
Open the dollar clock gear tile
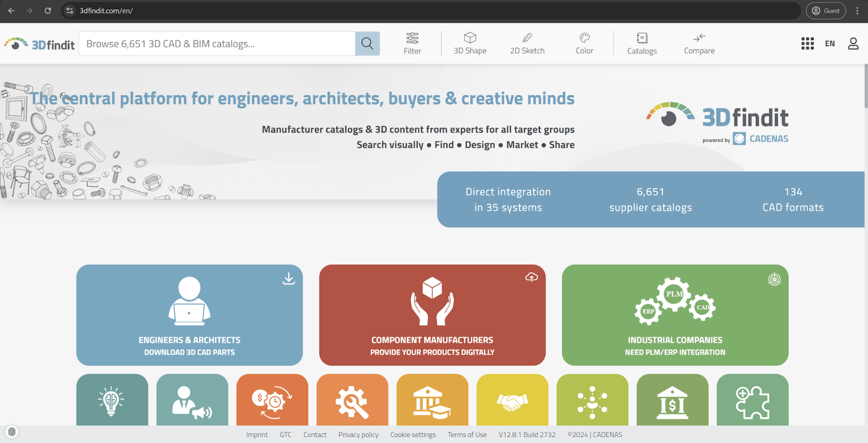click(x=272, y=400)
